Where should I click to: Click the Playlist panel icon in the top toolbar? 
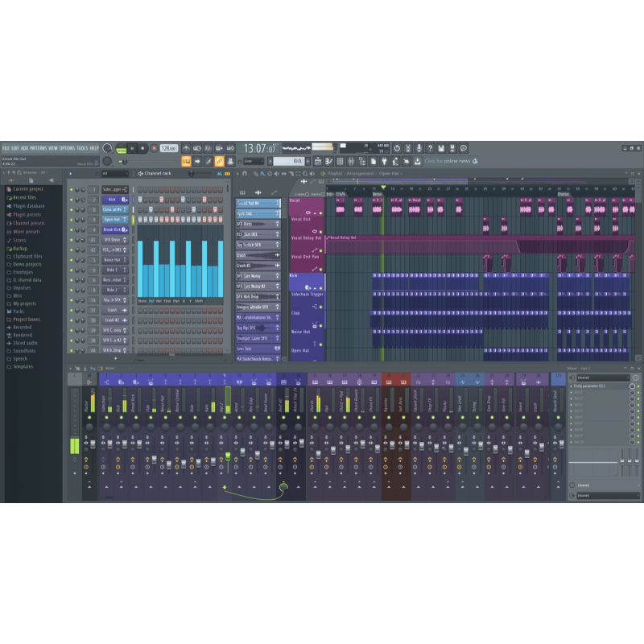(x=317, y=163)
